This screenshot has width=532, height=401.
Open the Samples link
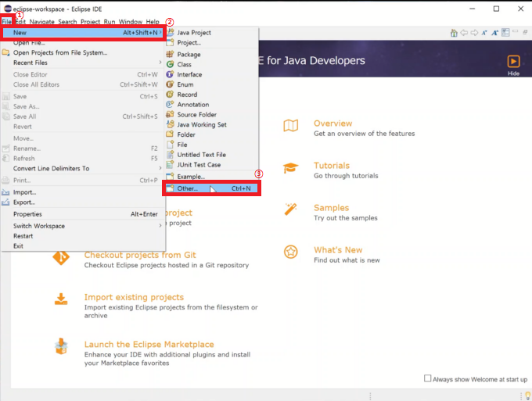pos(331,208)
